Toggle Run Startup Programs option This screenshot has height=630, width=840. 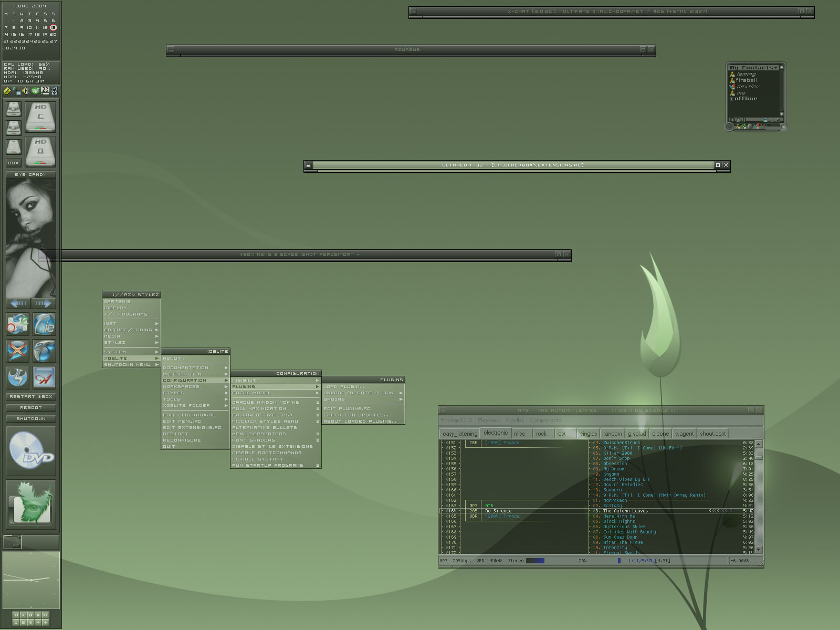point(276,465)
